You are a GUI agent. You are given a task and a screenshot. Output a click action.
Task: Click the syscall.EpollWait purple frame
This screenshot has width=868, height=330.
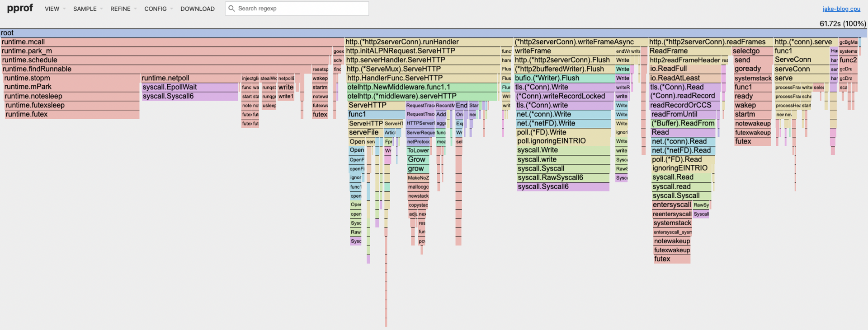190,87
